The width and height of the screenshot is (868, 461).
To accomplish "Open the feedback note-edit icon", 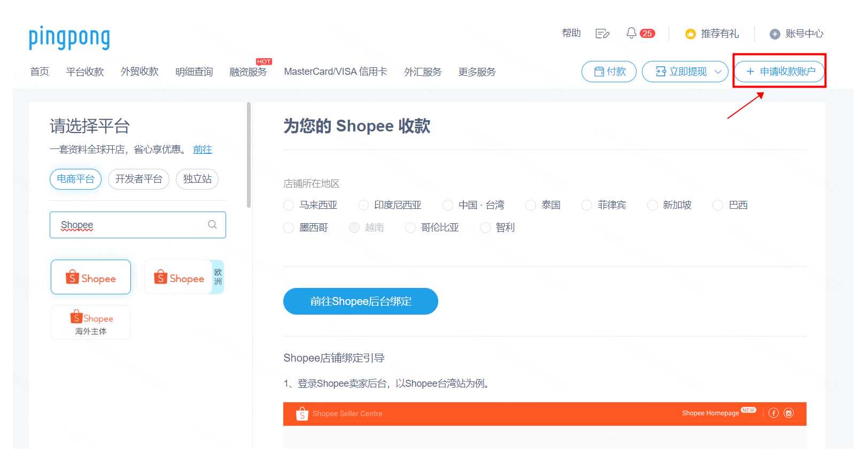I will point(602,34).
